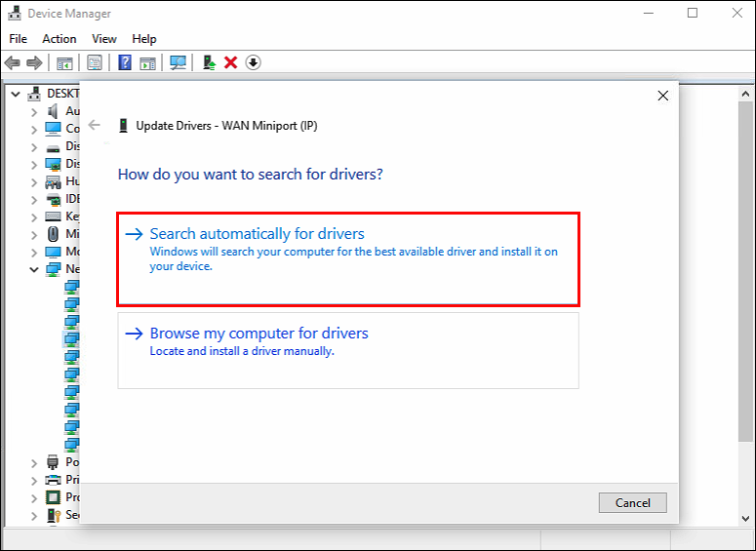Open the File menu
The height and width of the screenshot is (551, 756).
pyautogui.click(x=18, y=39)
